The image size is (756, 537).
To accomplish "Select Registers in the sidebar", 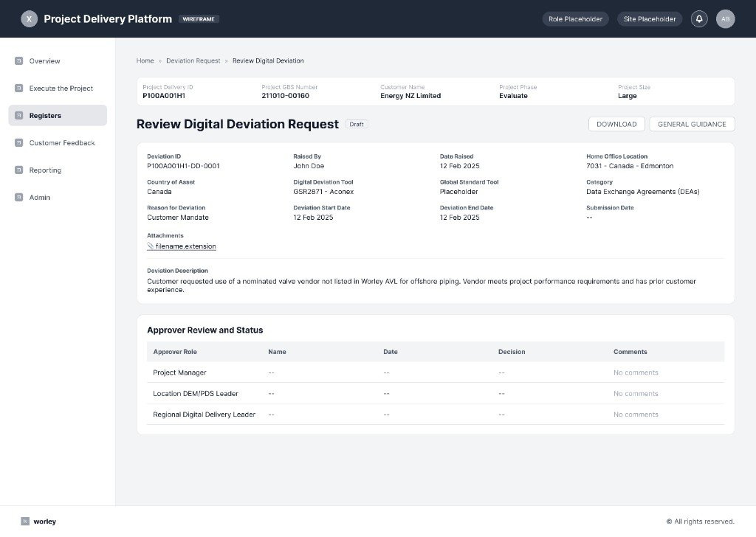I will [58, 116].
